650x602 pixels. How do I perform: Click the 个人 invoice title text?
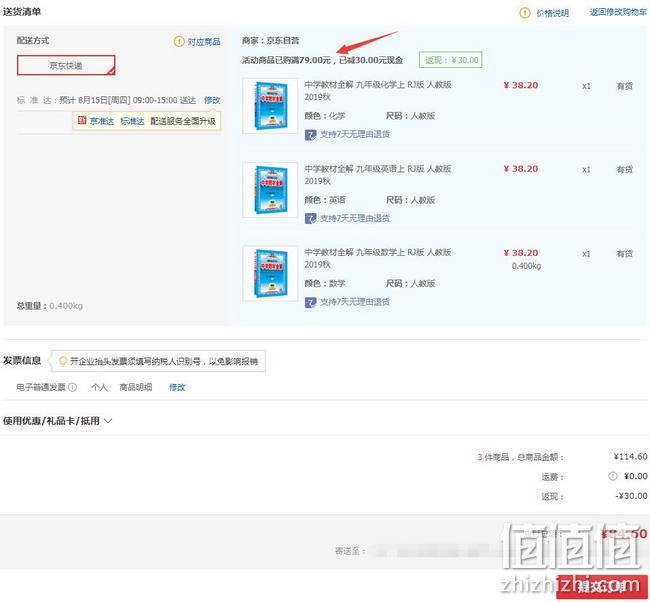99,387
